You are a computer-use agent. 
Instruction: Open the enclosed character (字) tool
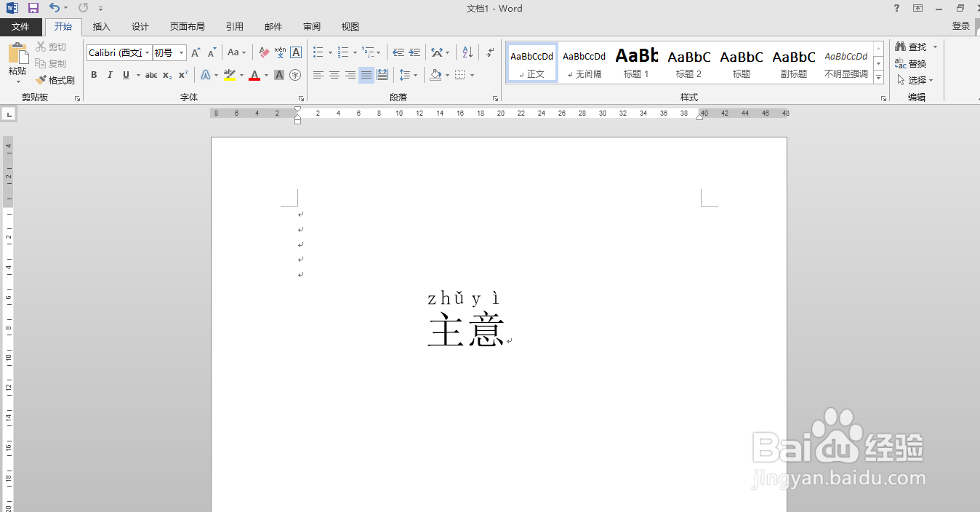click(x=295, y=75)
